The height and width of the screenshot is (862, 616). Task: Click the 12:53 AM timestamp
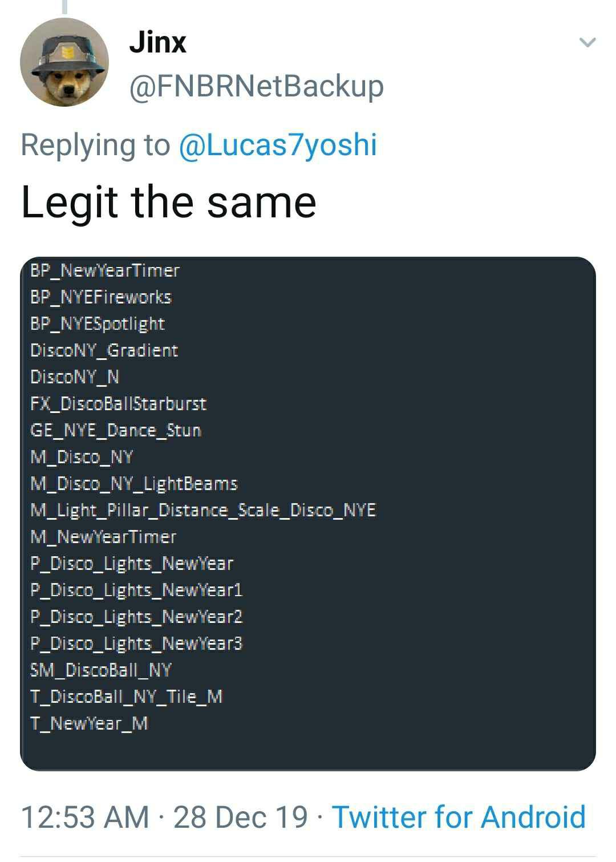(x=84, y=816)
